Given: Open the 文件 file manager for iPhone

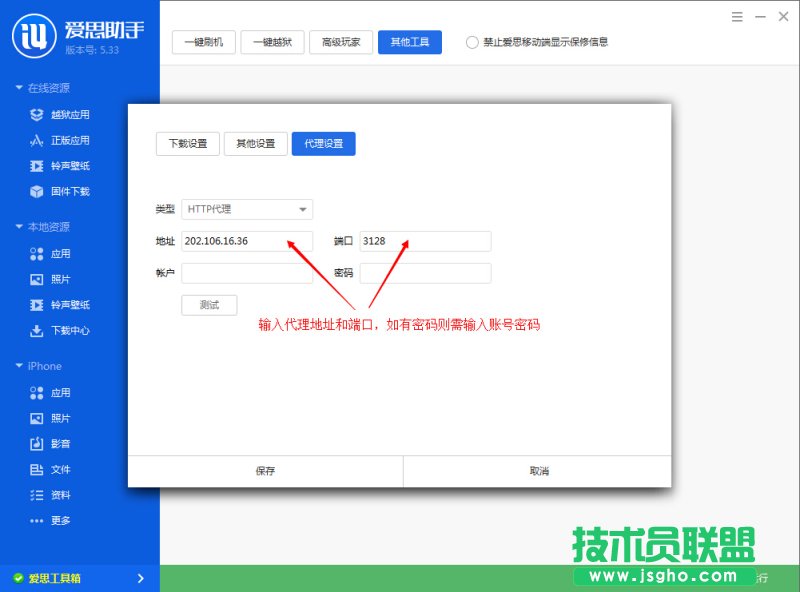Looking at the screenshot, I should tap(62, 470).
